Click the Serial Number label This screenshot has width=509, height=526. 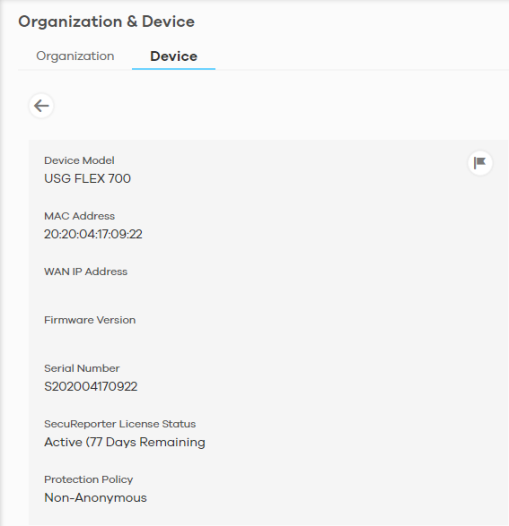click(82, 368)
